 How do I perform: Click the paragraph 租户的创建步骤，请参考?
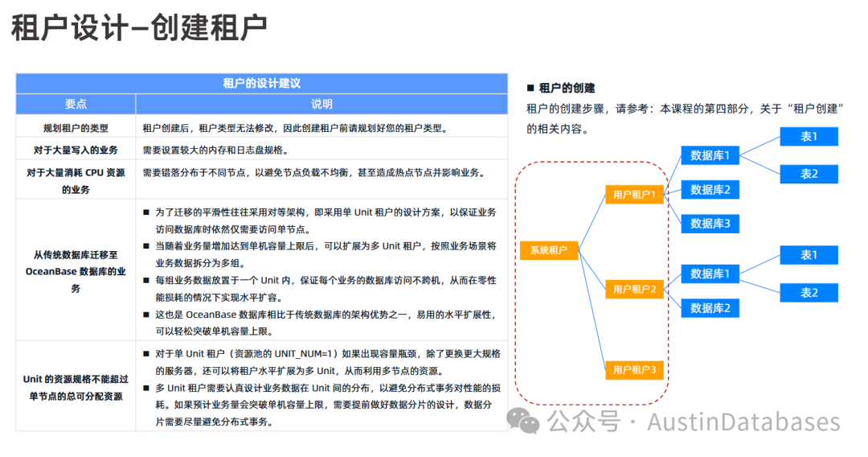pyautogui.click(x=685, y=118)
